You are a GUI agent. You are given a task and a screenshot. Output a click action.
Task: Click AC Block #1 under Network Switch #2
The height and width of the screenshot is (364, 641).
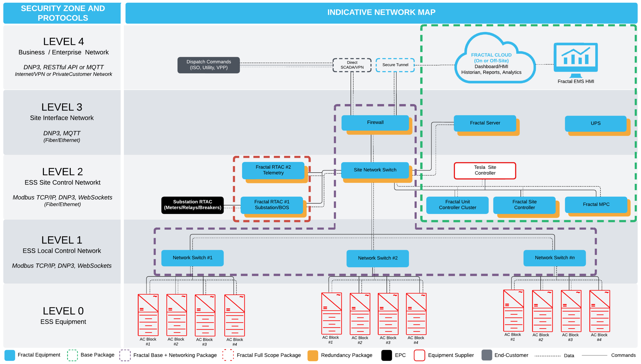click(x=332, y=313)
